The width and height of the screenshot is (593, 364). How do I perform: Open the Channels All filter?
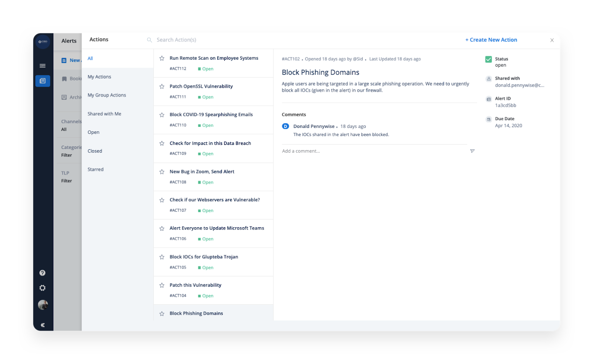pos(64,130)
